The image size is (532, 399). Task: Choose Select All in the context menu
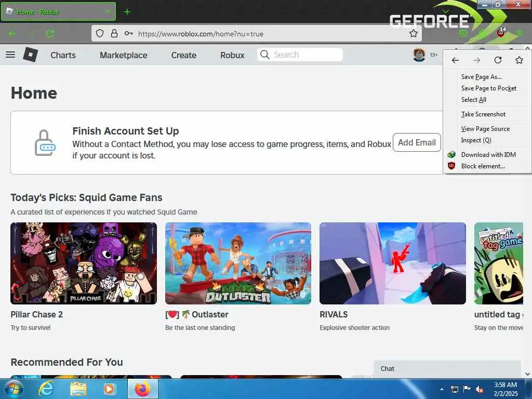(x=474, y=100)
